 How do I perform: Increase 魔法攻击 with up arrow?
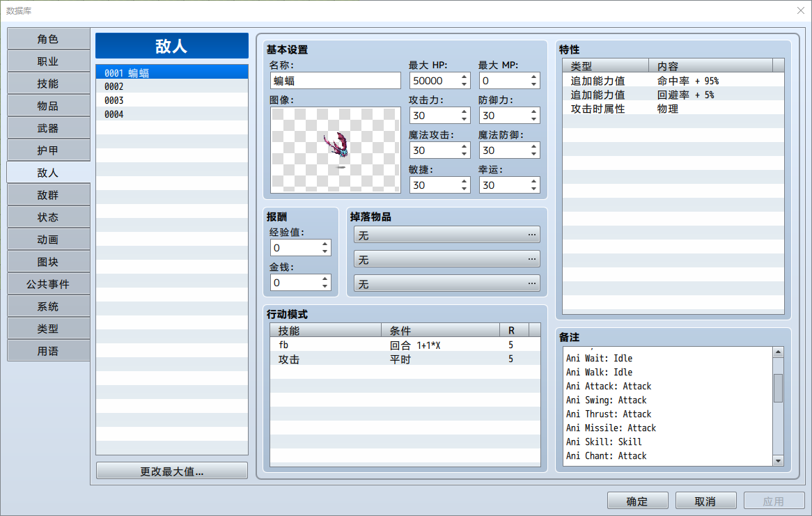(464, 146)
